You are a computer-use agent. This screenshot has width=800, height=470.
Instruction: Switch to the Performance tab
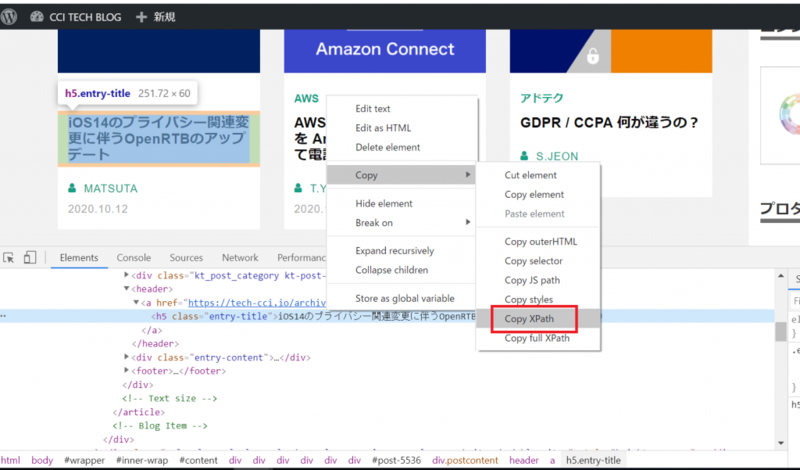(x=301, y=258)
